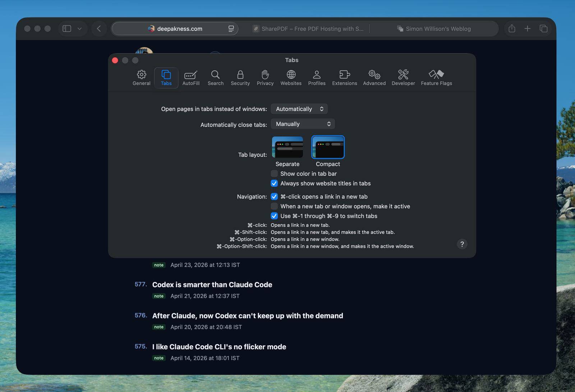
Task: Open the 'Open pages in tabs' dropdown
Action: 299,109
